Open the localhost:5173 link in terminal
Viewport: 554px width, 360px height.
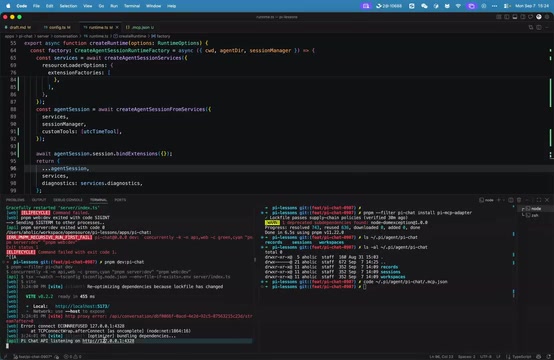click(82, 306)
